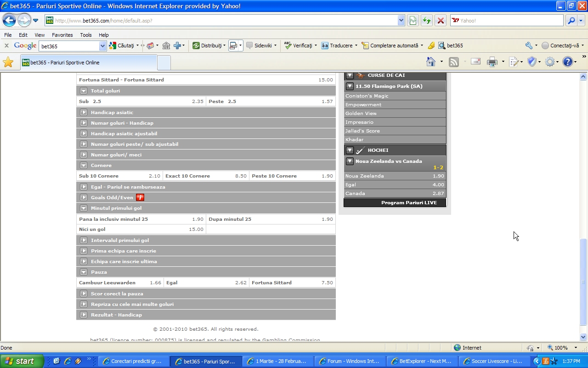The height and width of the screenshot is (368, 588).
Task: Collapse 11.50 Flamingo Park (SA) list
Action: tap(350, 86)
